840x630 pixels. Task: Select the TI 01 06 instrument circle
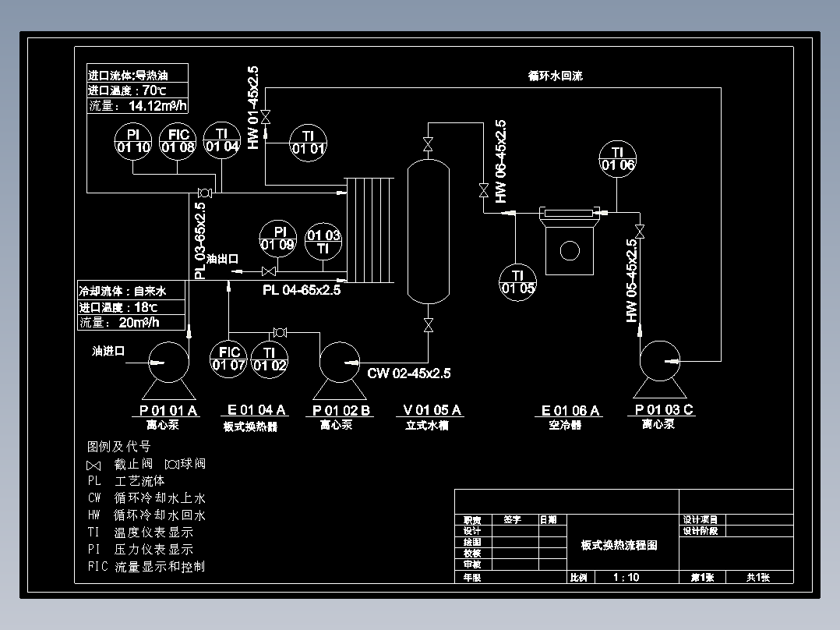pyautogui.click(x=617, y=157)
